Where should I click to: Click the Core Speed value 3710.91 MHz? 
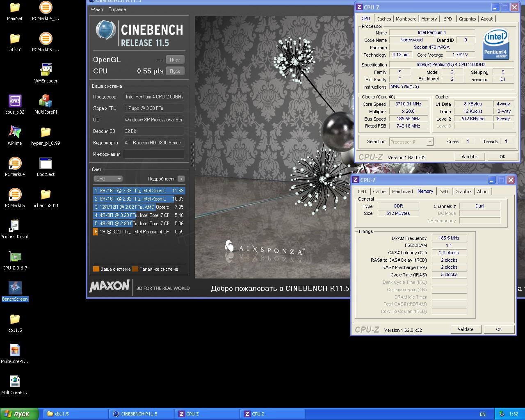pos(408,104)
